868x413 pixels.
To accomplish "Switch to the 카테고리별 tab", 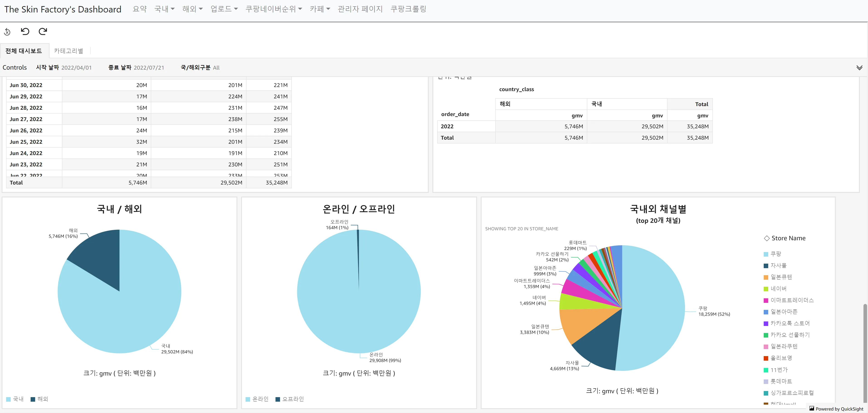I will (69, 51).
